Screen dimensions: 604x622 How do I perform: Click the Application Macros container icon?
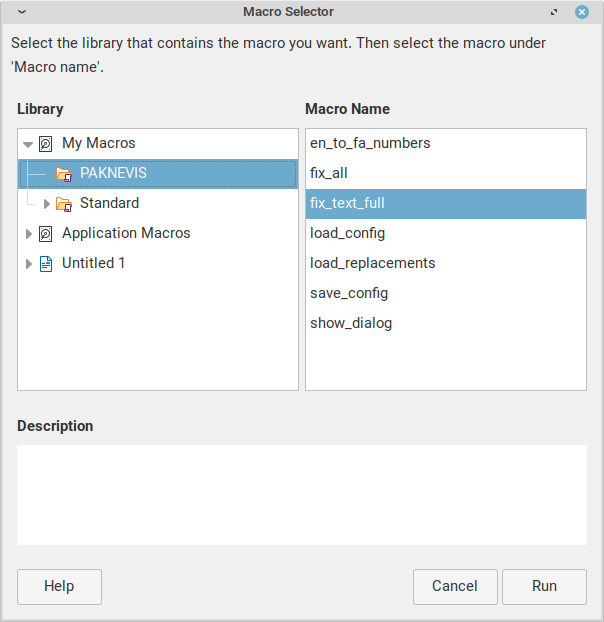pyautogui.click(x=45, y=233)
